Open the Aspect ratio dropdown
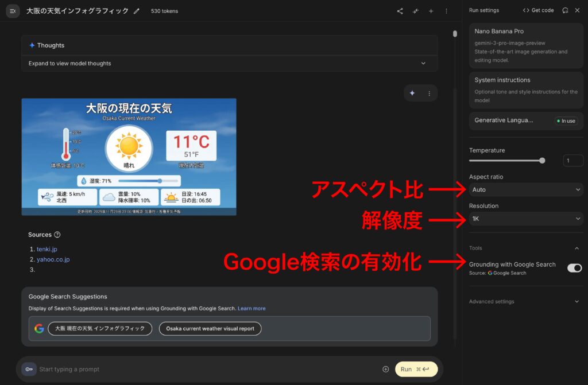 coord(525,189)
